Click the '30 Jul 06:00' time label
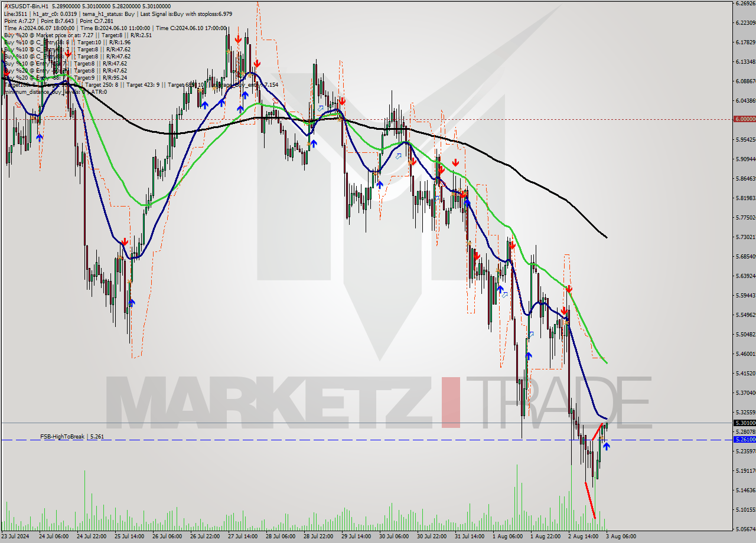756x543 pixels. click(394, 537)
